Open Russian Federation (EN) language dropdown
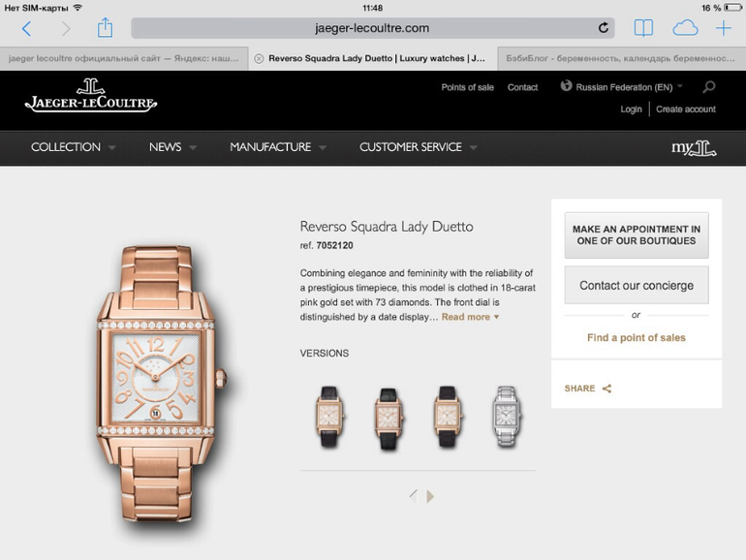746x560 pixels. (x=621, y=87)
